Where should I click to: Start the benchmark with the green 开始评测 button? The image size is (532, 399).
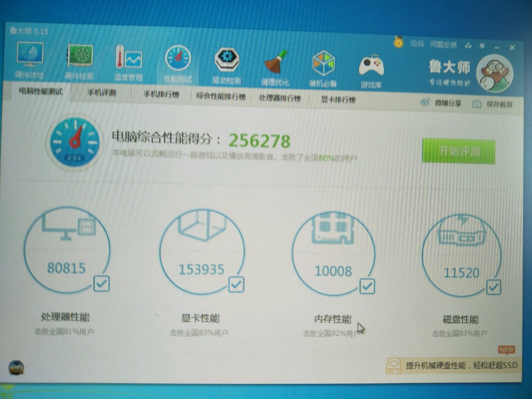459,151
